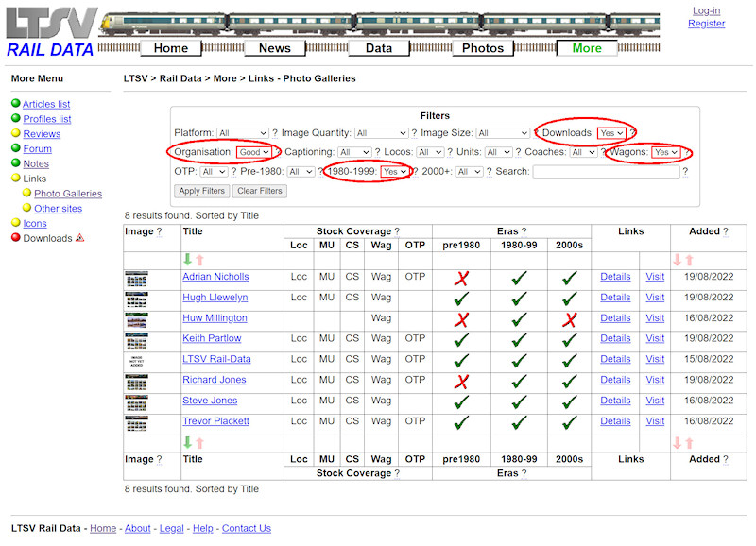Open the Wagons filter dropdown set to Yes
Viewport: 756px width, 546px height.
664,152
